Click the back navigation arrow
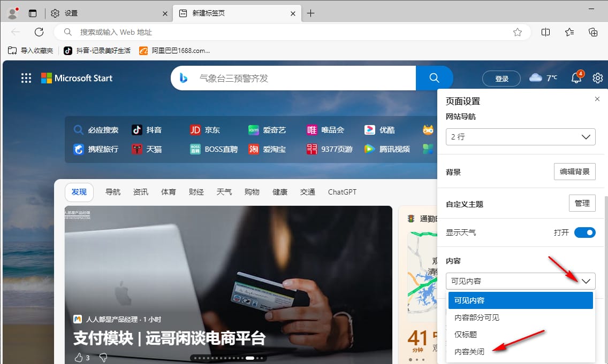This screenshot has height=364, width=608. 16,32
